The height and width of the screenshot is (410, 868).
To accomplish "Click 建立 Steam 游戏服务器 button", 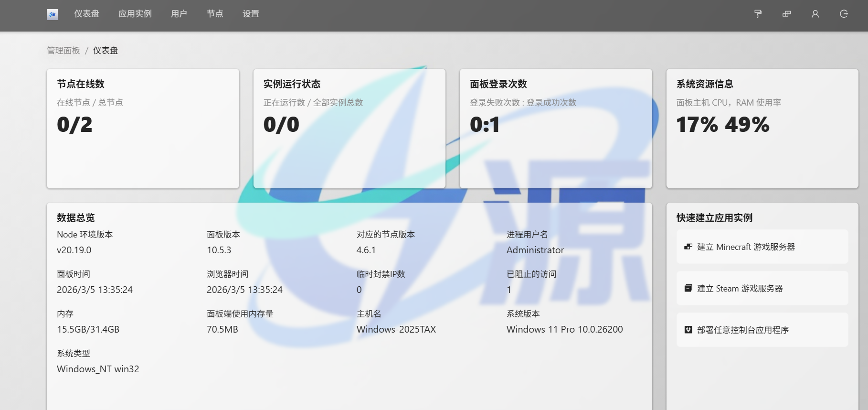I will click(762, 288).
